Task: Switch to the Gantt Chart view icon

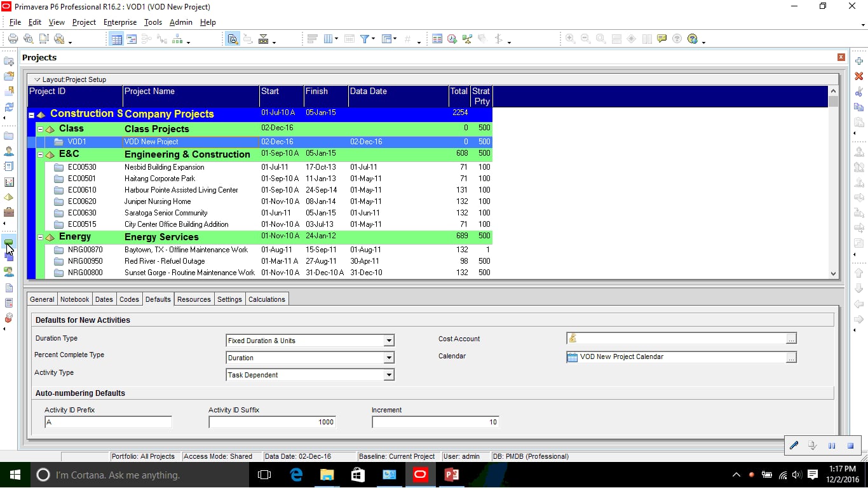Action: pos(132,39)
